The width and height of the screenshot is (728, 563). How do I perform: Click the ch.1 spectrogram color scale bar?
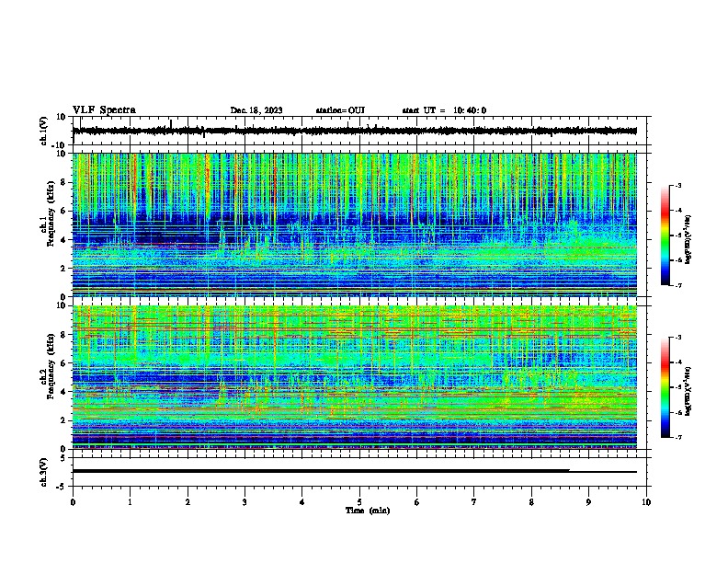665,236
